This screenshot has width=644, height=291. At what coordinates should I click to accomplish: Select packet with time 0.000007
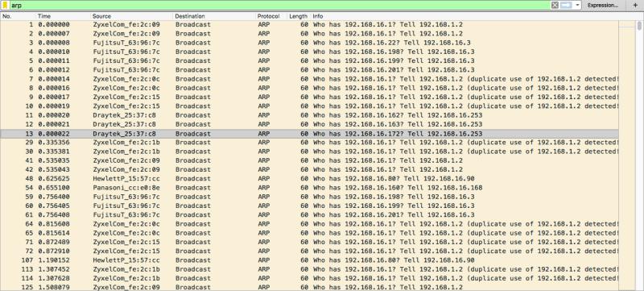pyautogui.click(x=309, y=34)
